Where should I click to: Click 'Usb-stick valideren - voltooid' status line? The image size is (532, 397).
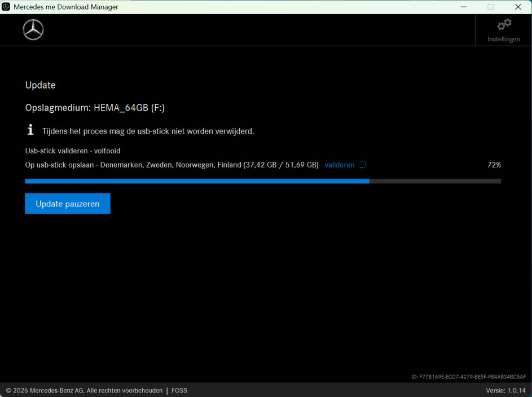pyautogui.click(x=73, y=151)
